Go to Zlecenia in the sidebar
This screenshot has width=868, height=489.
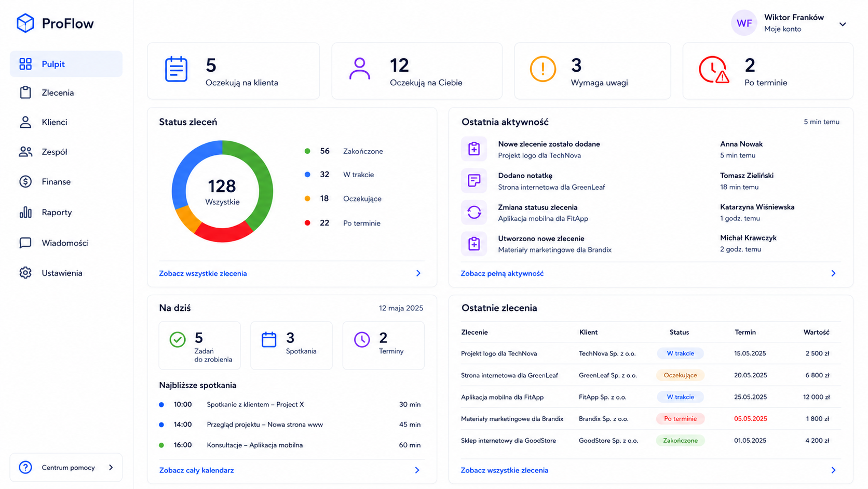(66, 92)
